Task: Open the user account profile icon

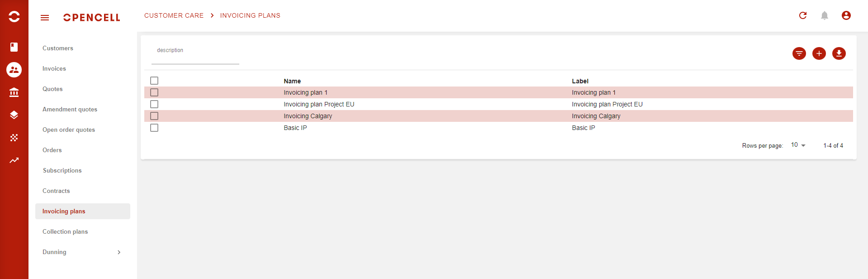Action: pyautogui.click(x=846, y=15)
